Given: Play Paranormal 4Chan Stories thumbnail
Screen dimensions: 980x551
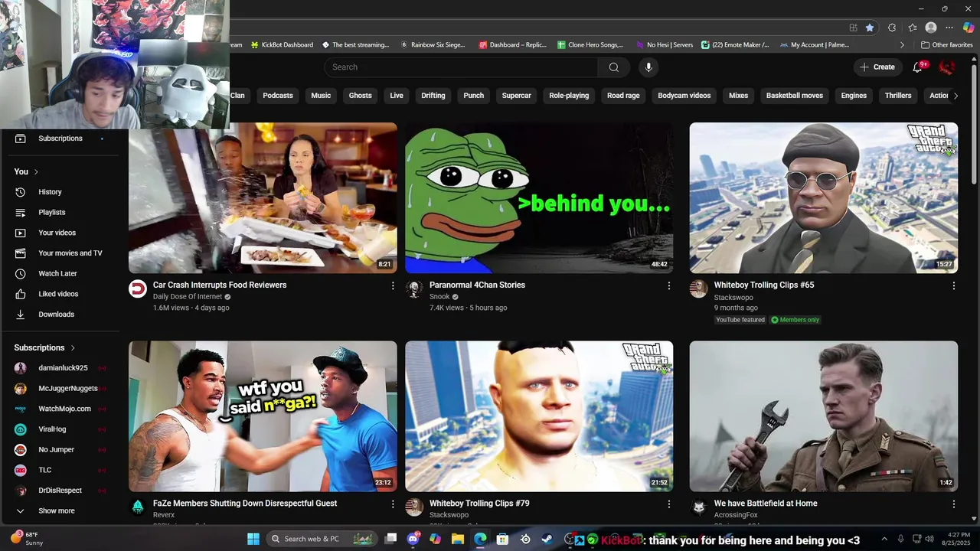Looking at the screenshot, I should coord(539,197).
